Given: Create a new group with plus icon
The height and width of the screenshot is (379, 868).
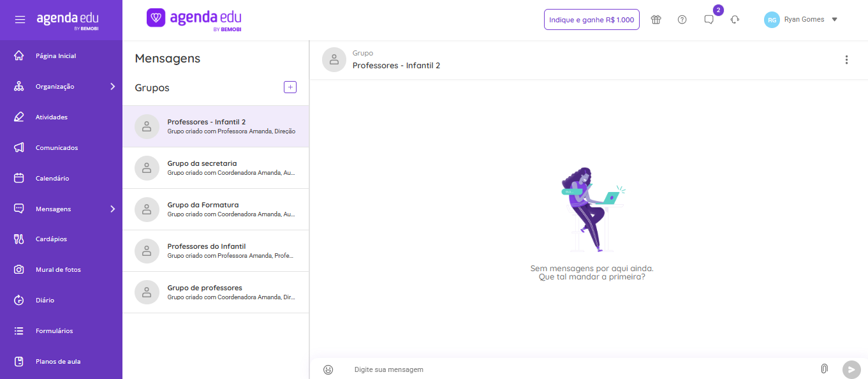Looking at the screenshot, I should coord(290,87).
